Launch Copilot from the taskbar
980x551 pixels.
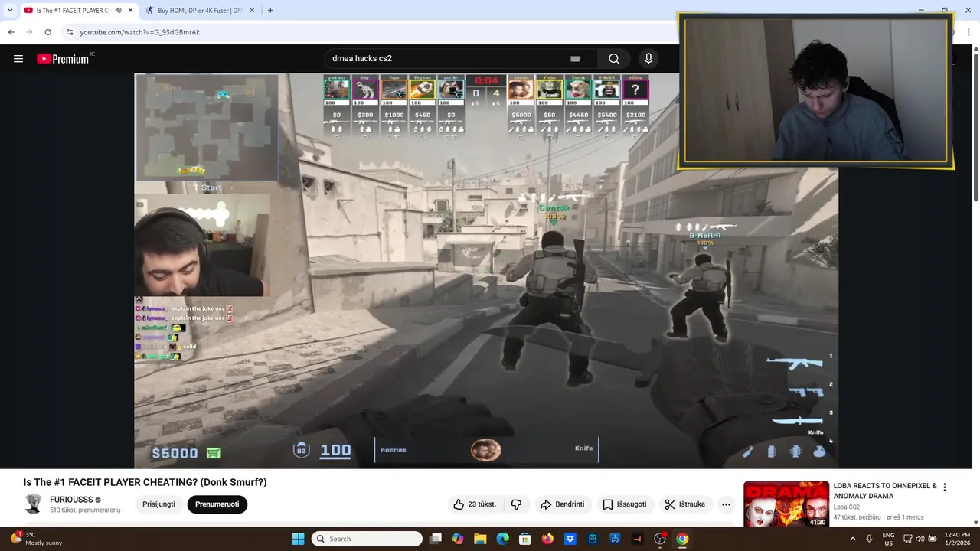pos(458,539)
